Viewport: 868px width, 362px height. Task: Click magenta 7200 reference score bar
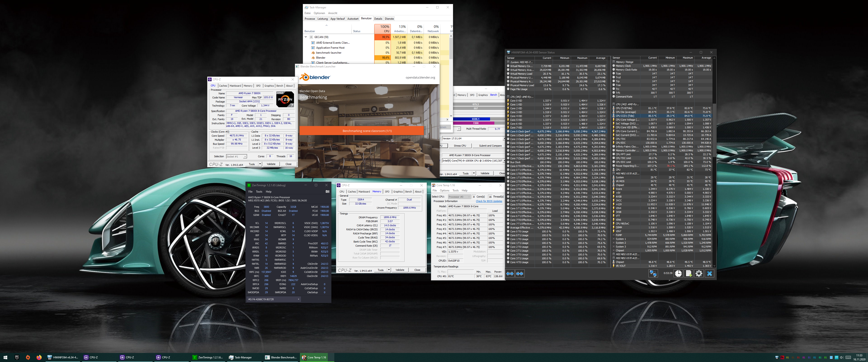[x=473, y=123]
